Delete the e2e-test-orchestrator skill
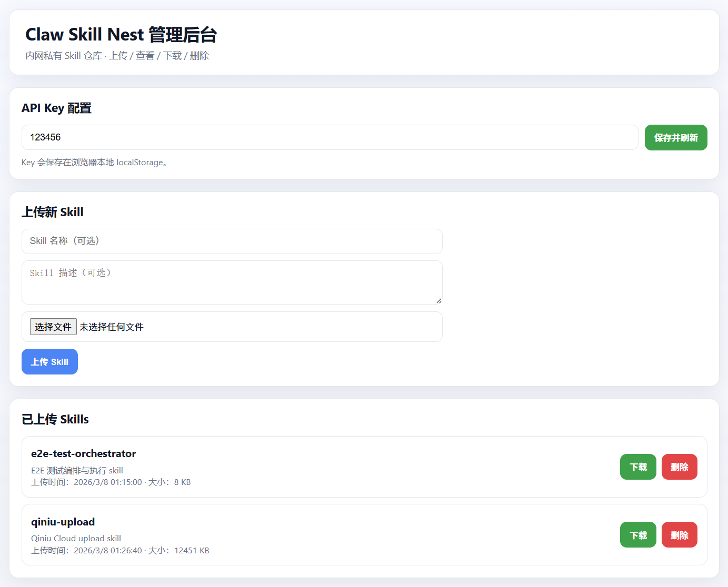Image resolution: width=728 pixels, height=587 pixels. tap(679, 467)
